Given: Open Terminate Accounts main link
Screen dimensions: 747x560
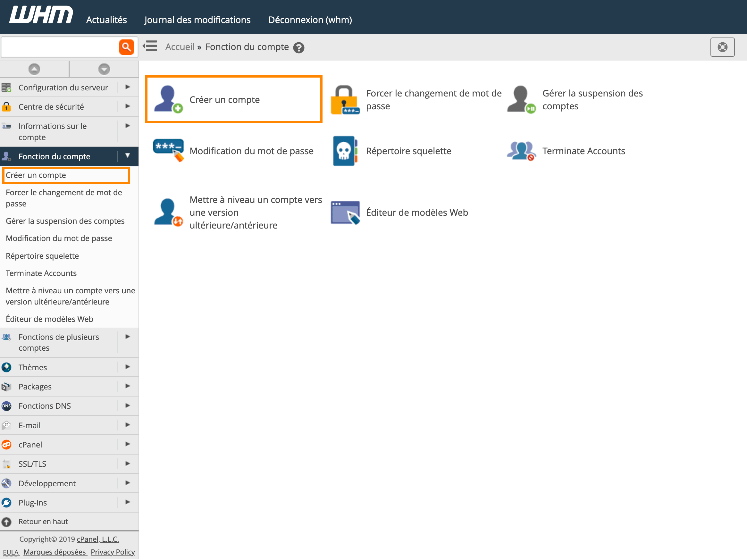Looking at the screenshot, I should tap(583, 151).
